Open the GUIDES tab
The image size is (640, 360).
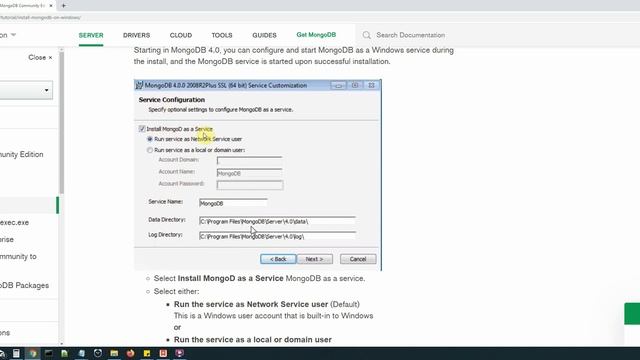264,36
